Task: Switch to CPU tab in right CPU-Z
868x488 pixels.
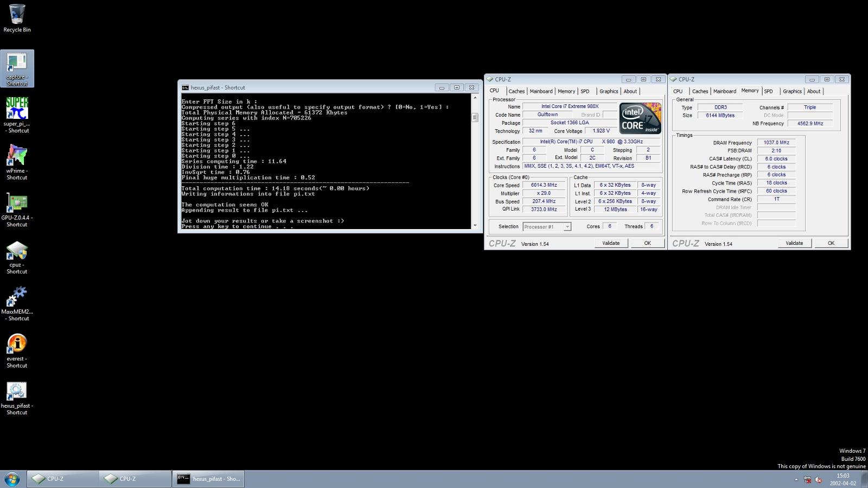Action: 678,91
